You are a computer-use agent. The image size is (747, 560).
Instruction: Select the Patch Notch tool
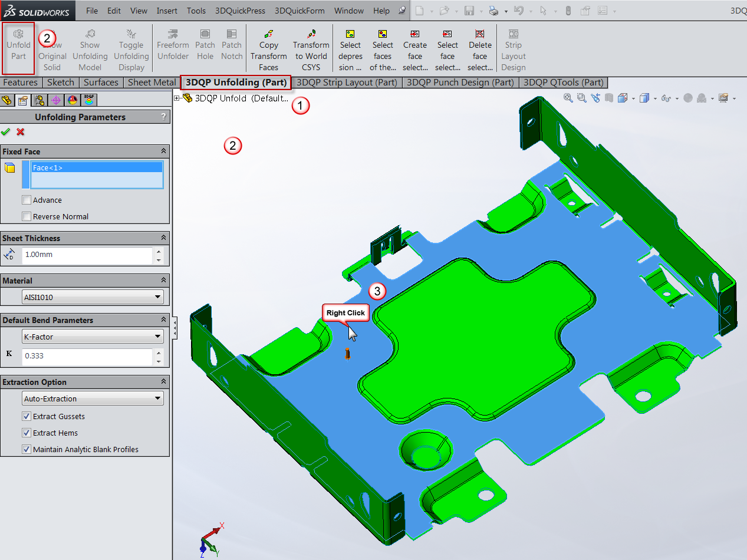(232, 45)
